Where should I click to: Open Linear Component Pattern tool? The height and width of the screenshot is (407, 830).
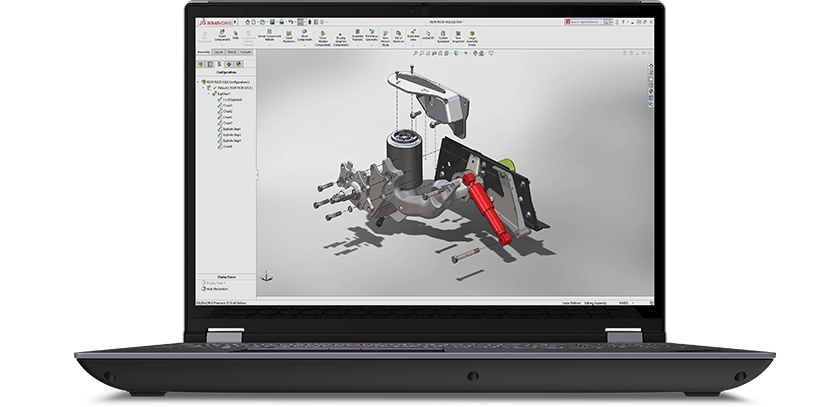[269, 34]
